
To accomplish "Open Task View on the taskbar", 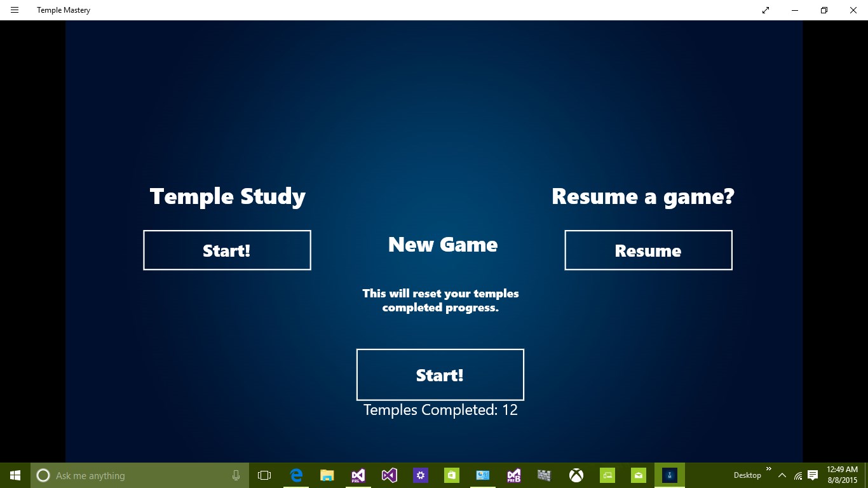I will [x=264, y=475].
